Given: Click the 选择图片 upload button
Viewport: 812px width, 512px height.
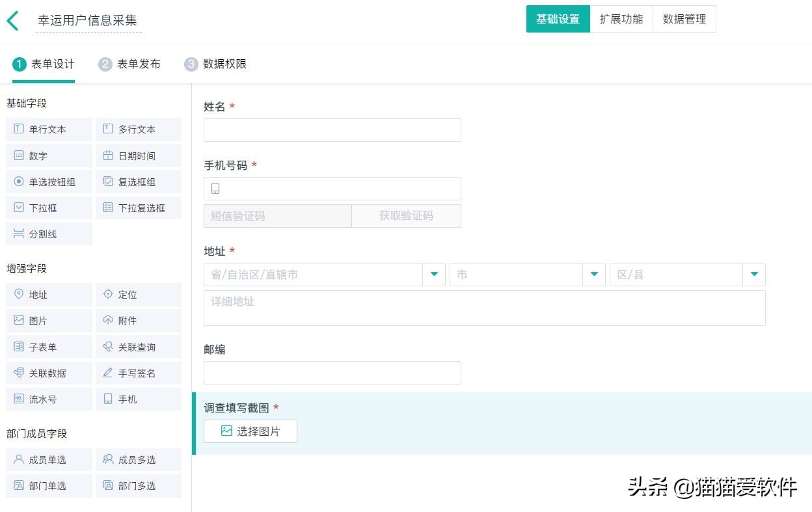Looking at the screenshot, I should click(x=250, y=431).
